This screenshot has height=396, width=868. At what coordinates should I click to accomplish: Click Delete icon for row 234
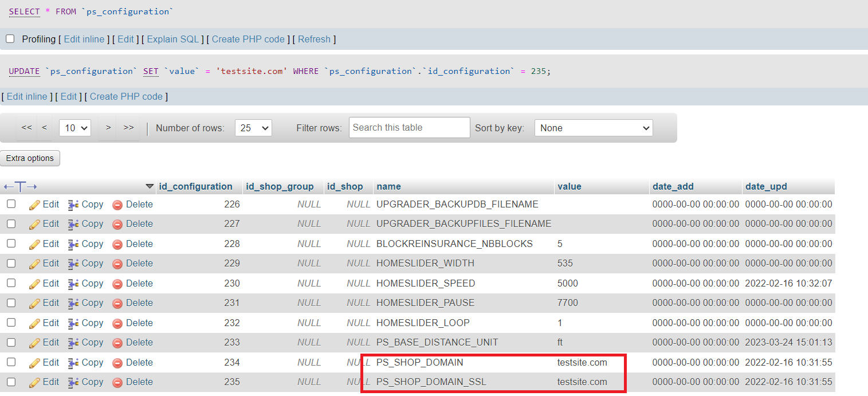click(x=117, y=363)
